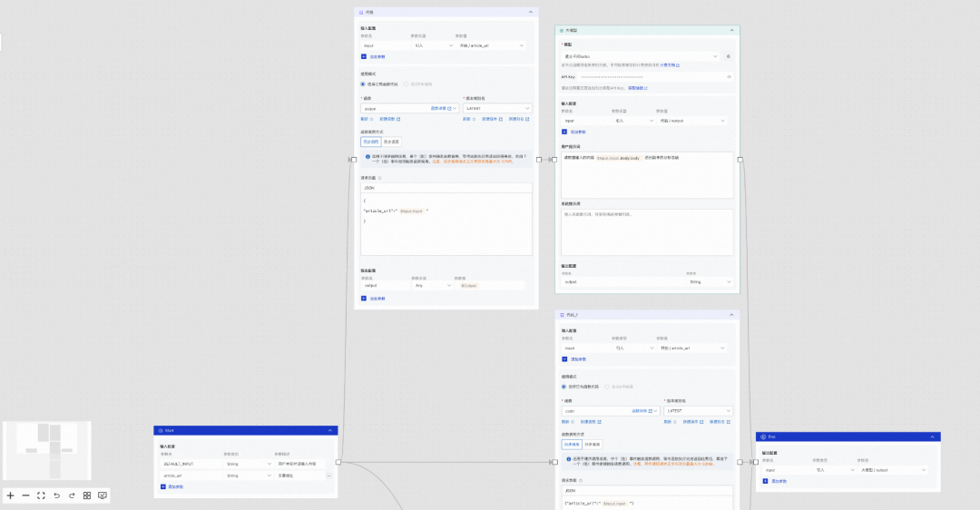The height and width of the screenshot is (510, 980).
Task: Select sync invocation tab in 代码_1 node
Action: click(x=571, y=445)
